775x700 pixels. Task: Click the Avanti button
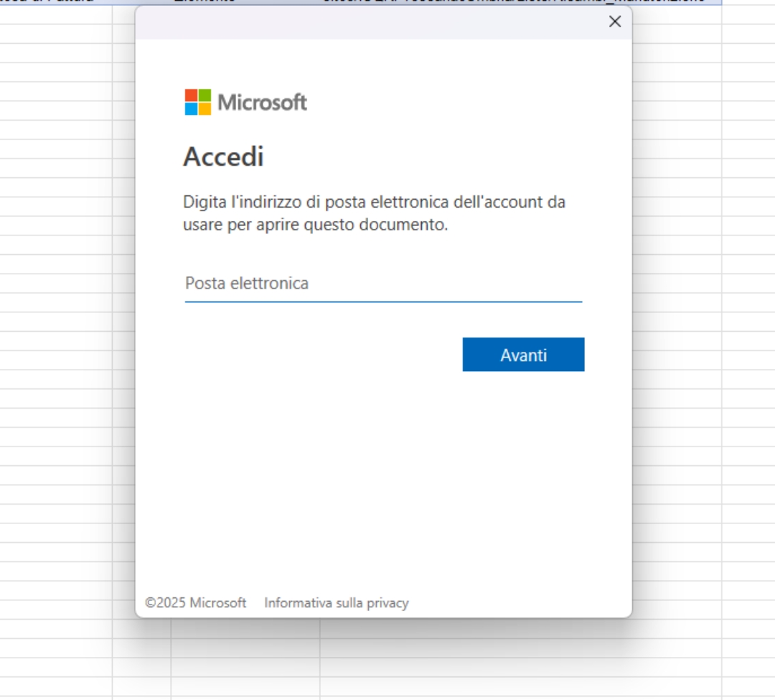(523, 355)
